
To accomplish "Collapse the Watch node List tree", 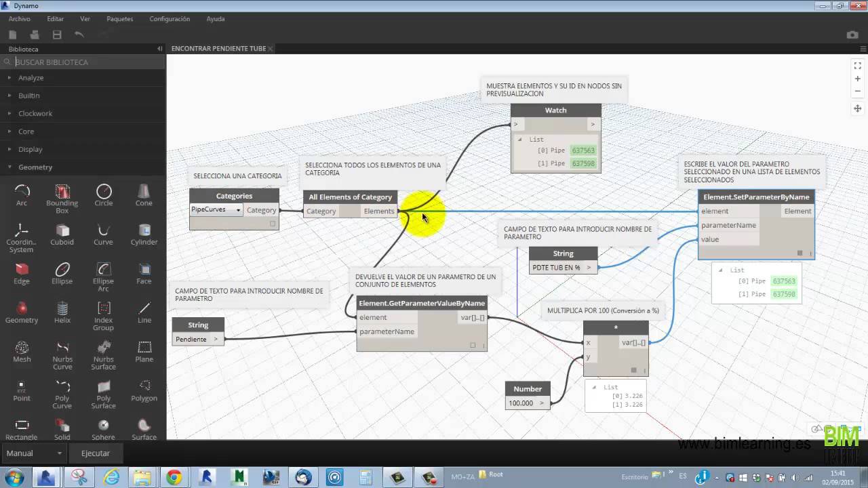I will coord(520,139).
